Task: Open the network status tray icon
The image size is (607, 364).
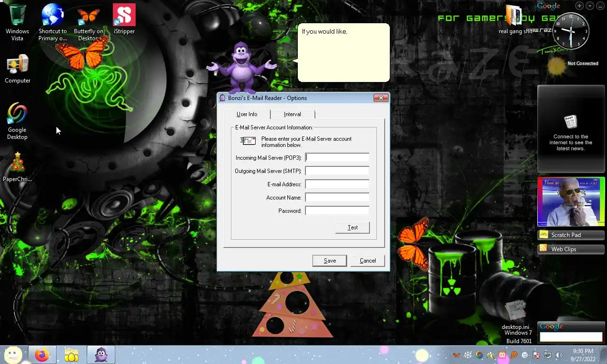Action: [x=548, y=355]
